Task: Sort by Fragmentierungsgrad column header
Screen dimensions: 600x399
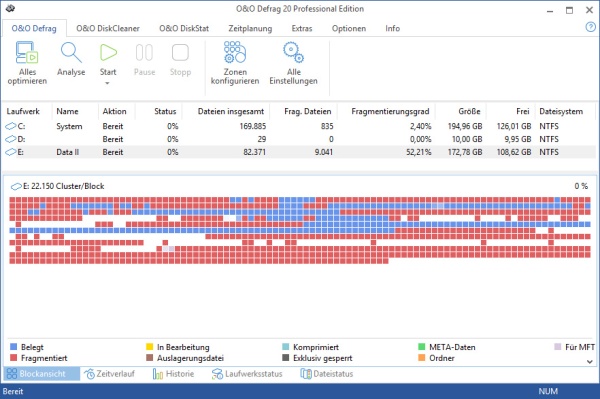Action: pos(390,111)
